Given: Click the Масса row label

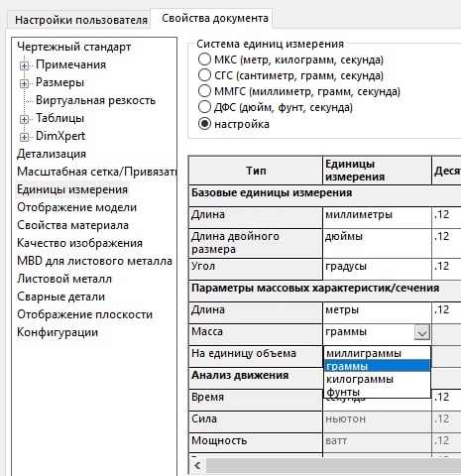Looking at the screenshot, I should [x=256, y=334].
